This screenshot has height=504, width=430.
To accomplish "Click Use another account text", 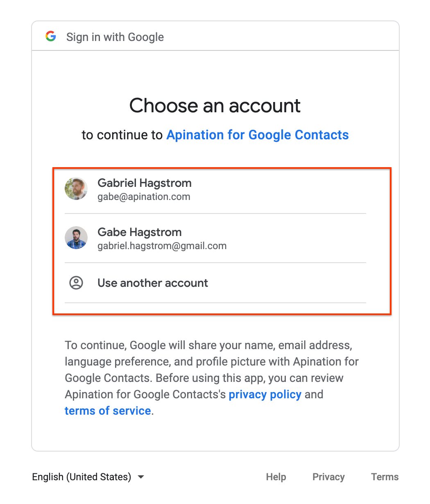I will (x=152, y=283).
